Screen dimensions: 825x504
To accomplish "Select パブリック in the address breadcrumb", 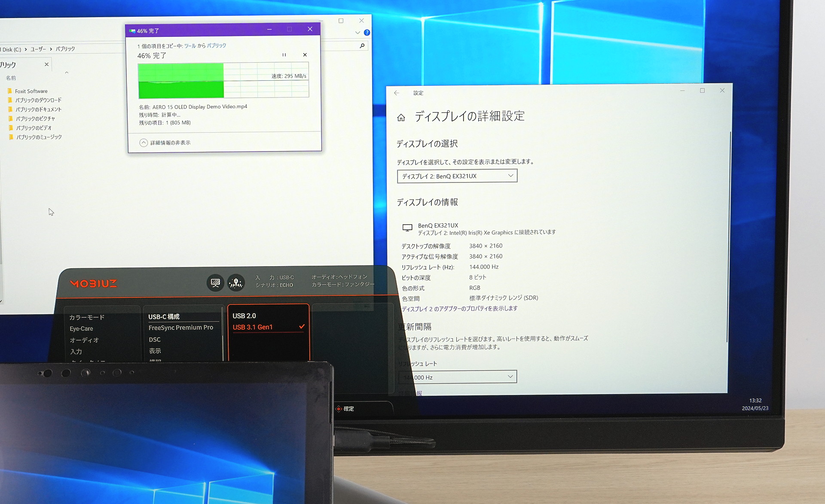I will 65,49.
